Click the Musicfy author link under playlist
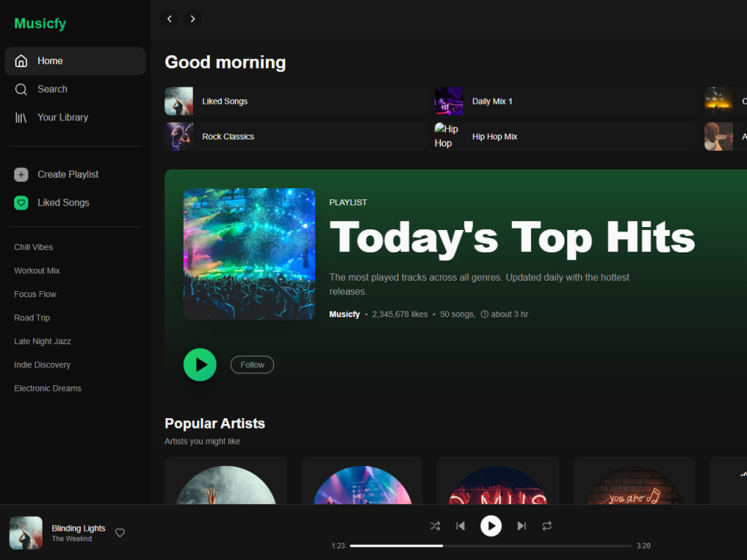The height and width of the screenshot is (560, 747). pyautogui.click(x=344, y=314)
